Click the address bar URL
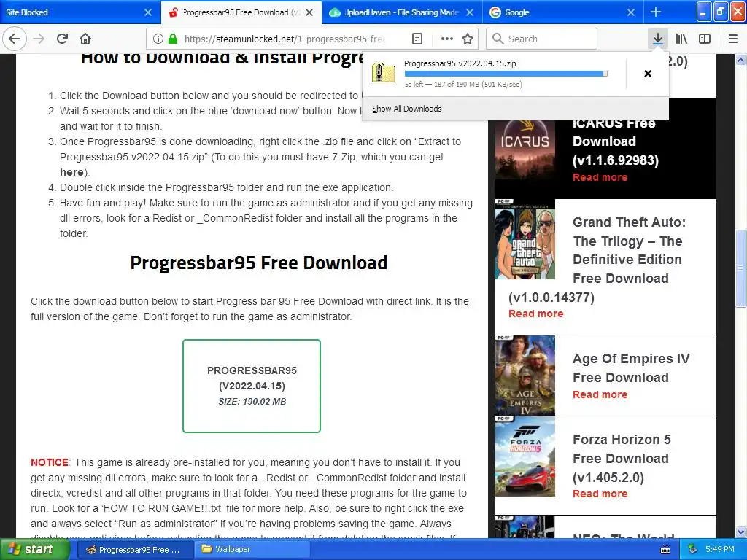This screenshot has width=747, height=560. (284, 39)
